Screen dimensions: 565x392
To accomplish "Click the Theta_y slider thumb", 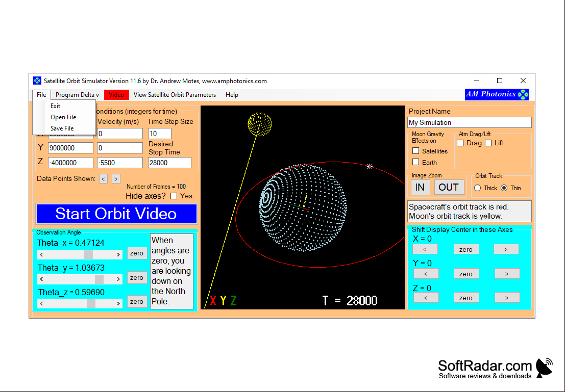I will (99, 279).
